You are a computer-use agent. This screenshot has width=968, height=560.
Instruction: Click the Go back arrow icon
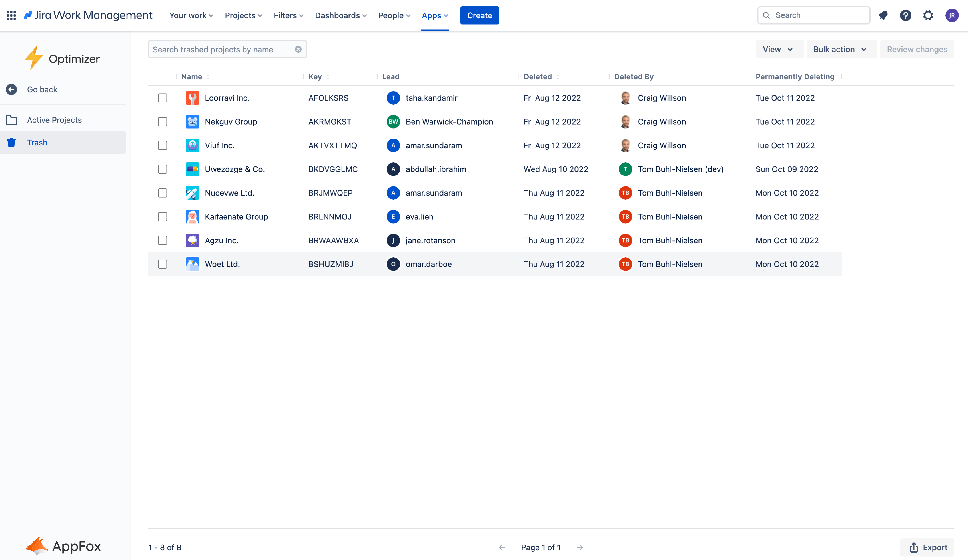[11, 90]
